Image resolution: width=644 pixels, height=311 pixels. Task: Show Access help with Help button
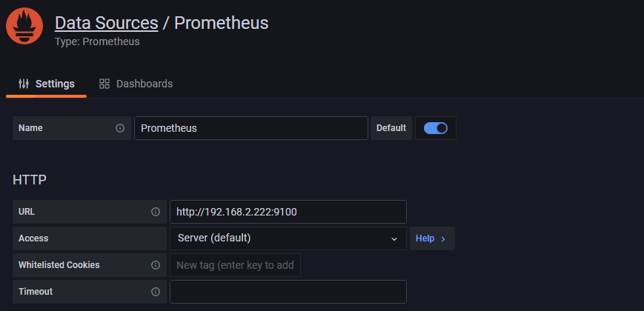tap(431, 238)
